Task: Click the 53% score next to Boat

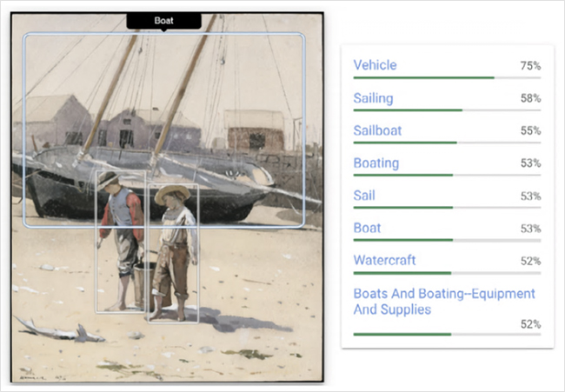Action: coord(530,228)
